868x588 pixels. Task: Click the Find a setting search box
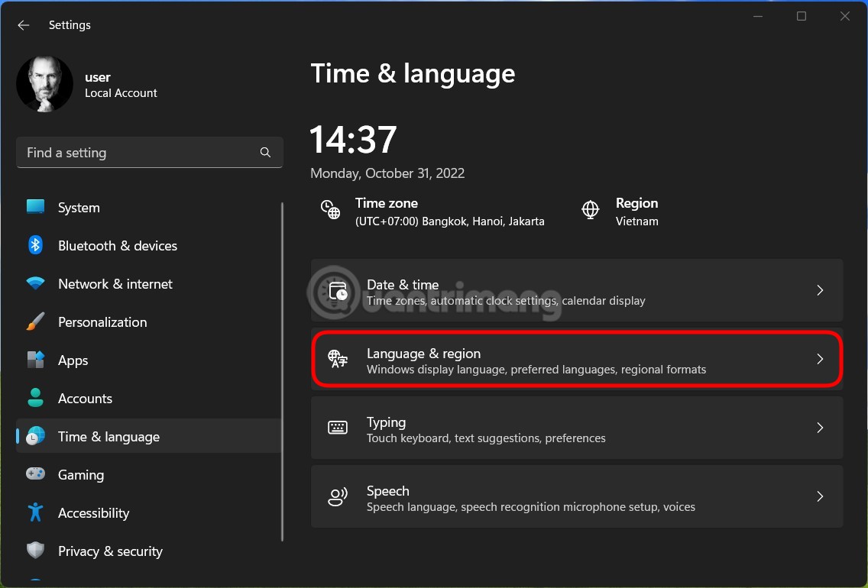[x=150, y=153]
